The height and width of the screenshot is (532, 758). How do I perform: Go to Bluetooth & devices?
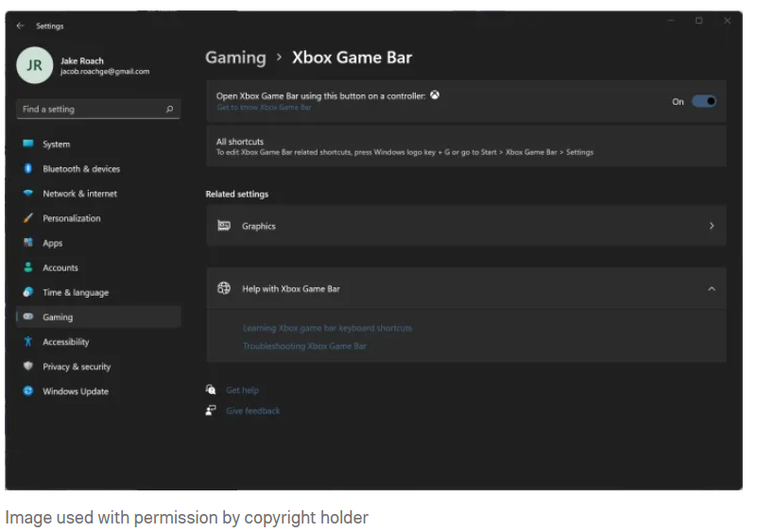pos(98,168)
